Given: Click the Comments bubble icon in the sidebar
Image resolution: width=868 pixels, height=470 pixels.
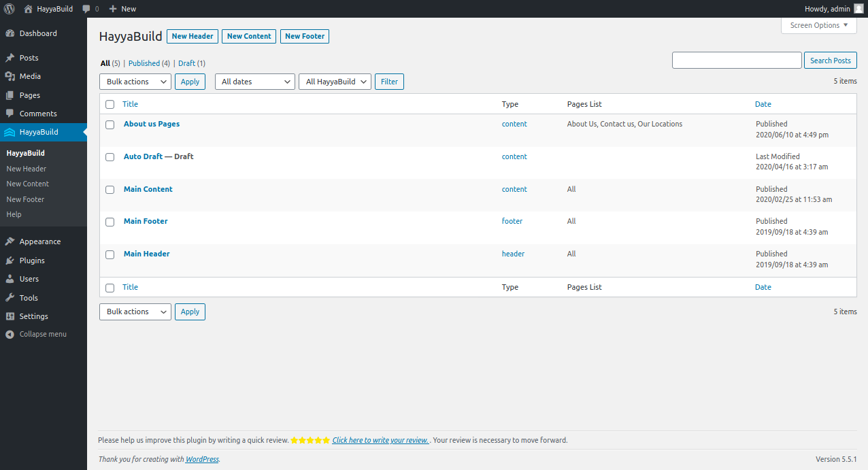Looking at the screenshot, I should 10,114.
